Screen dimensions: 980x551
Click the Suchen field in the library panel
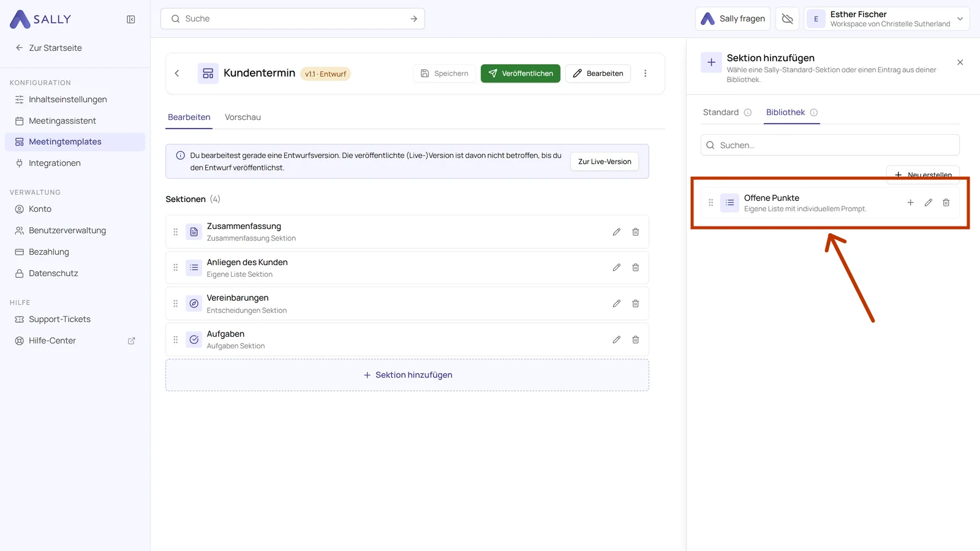tap(830, 145)
